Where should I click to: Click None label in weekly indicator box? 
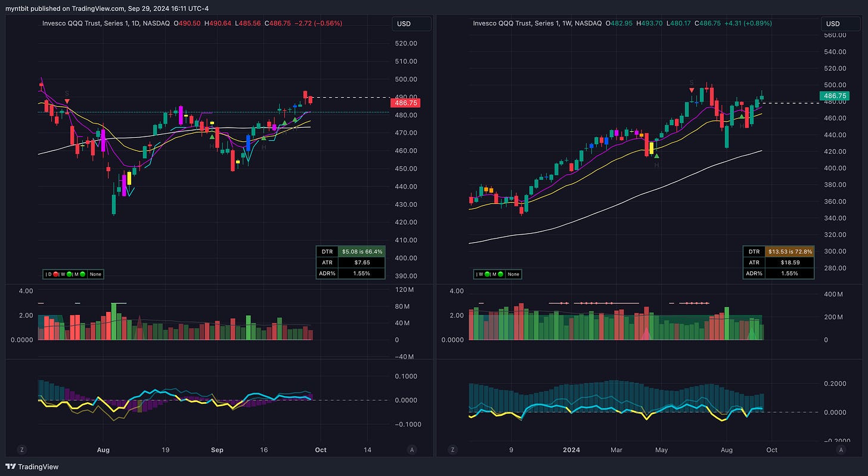point(513,274)
